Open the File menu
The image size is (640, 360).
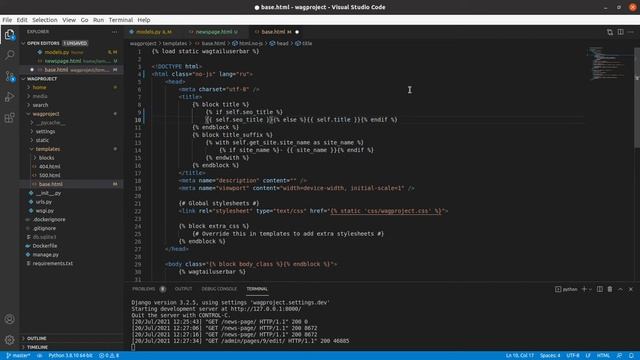[x=7, y=20]
